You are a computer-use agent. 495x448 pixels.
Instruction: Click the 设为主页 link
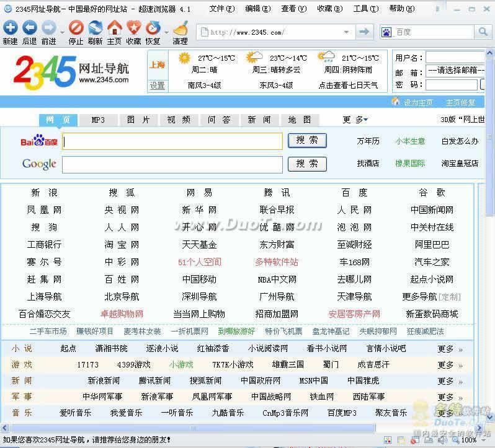tap(418, 102)
